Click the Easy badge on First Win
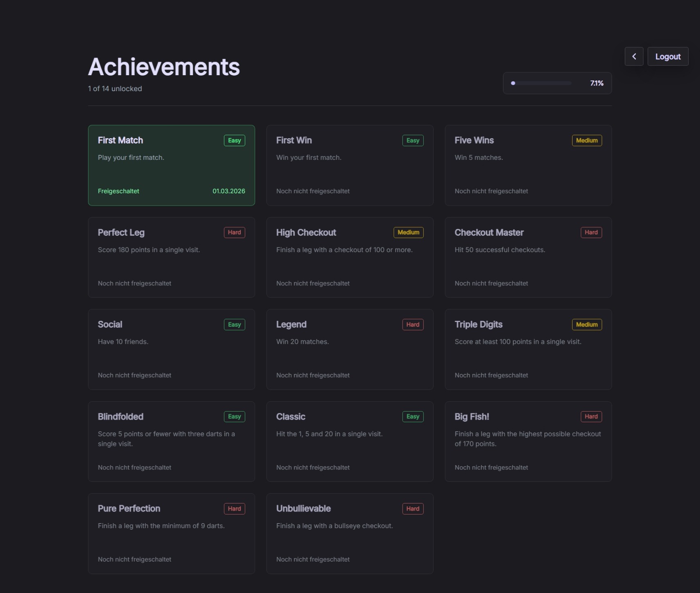Screen dimensions: 700x593 click(413, 141)
